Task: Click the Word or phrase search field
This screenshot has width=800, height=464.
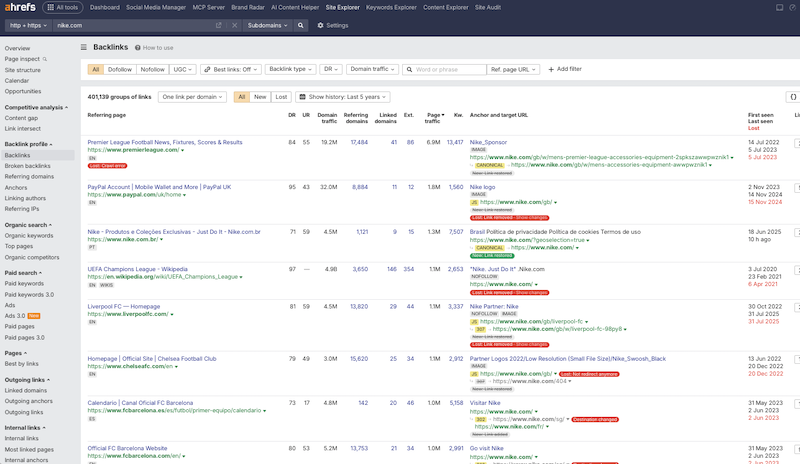Action: 444,69
